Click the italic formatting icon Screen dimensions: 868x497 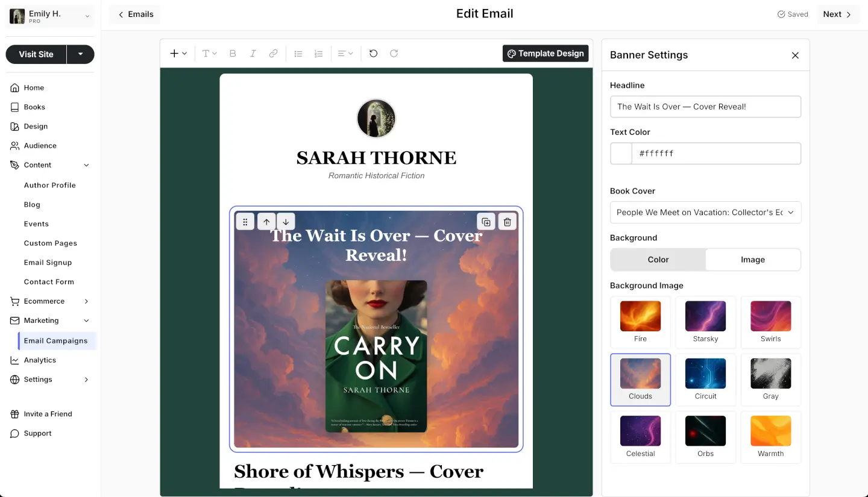coord(253,54)
